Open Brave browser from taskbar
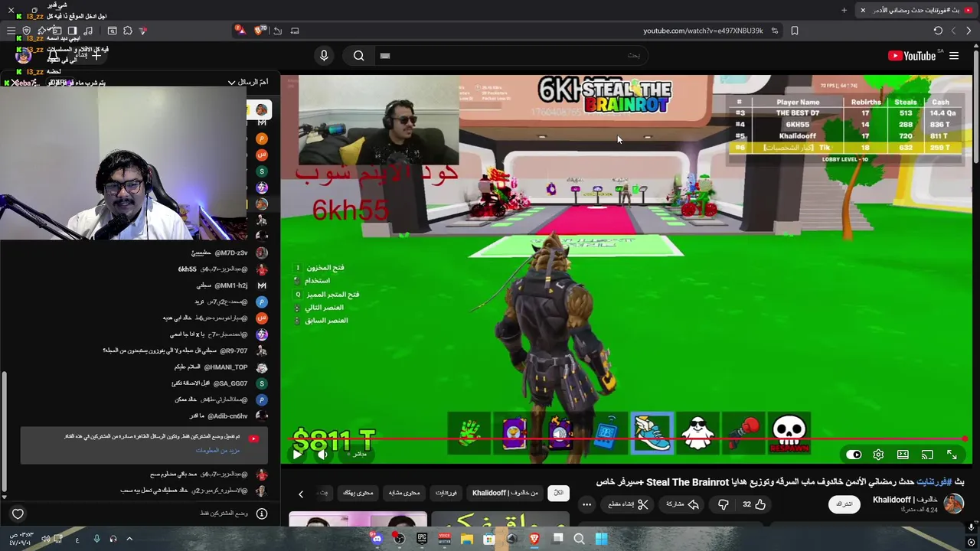980x551 pixels. coord(534,539)
